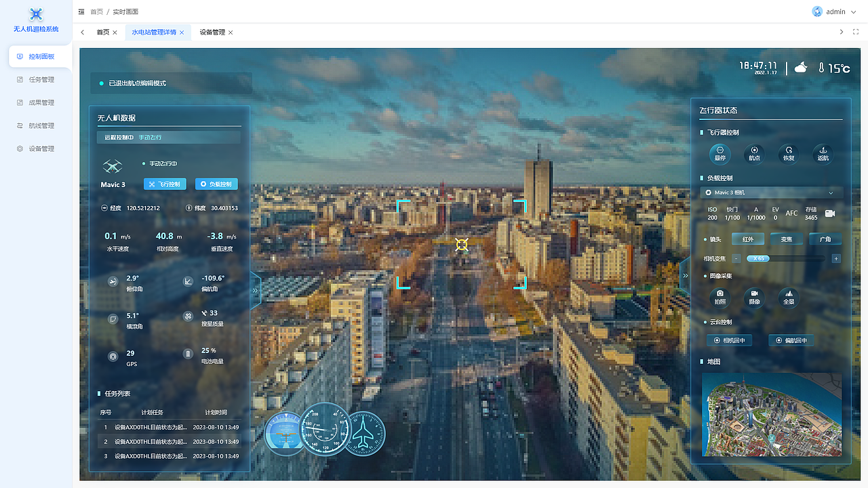Increase camera zoom with plus button
The width and height of the screenshot is (868, 488).
pyautogui.click(x=836, y=258)
